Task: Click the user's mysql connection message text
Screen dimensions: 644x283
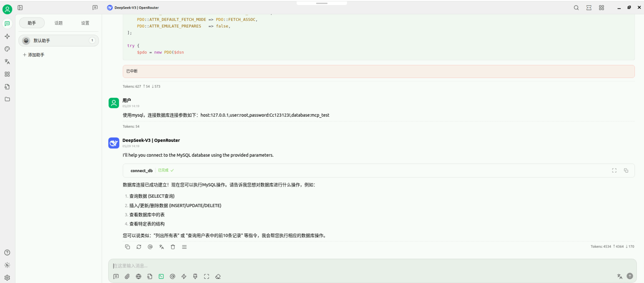Action: coord(226,115)
